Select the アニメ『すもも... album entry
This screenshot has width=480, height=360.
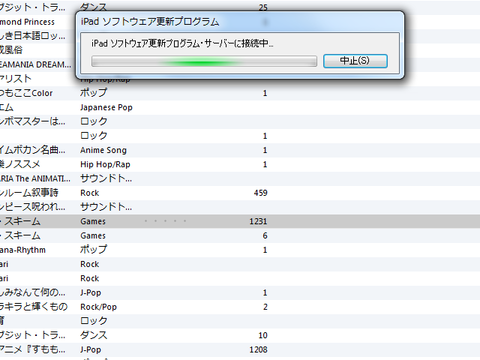33,350
